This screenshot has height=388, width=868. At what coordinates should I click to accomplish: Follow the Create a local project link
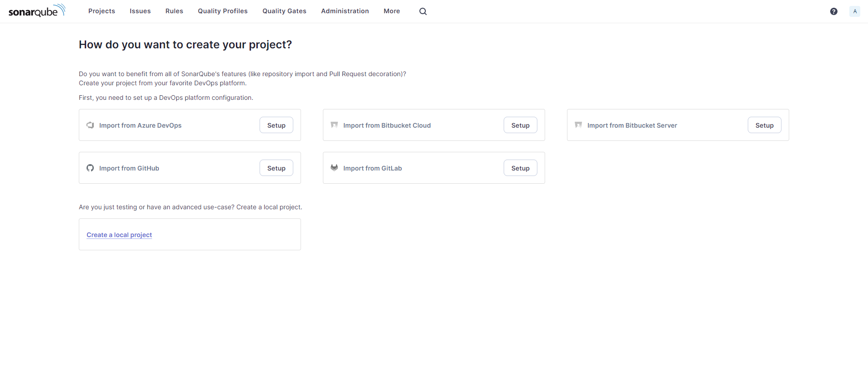click(119, 235)
